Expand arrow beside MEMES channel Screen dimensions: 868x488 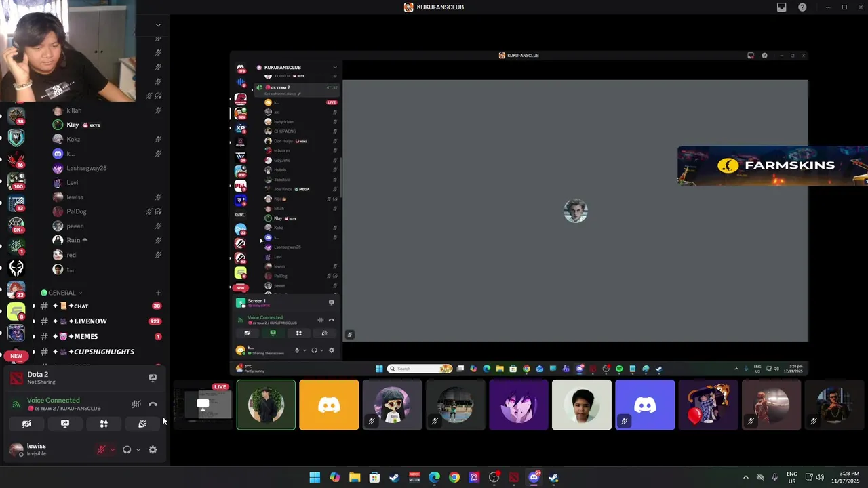tap(34, 337)
